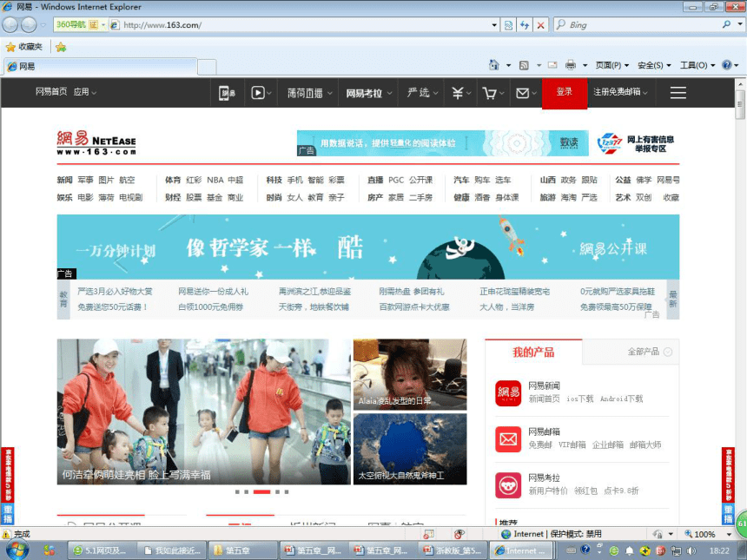Click the 新闻首页 link under 网易新闻

point(544,399)
